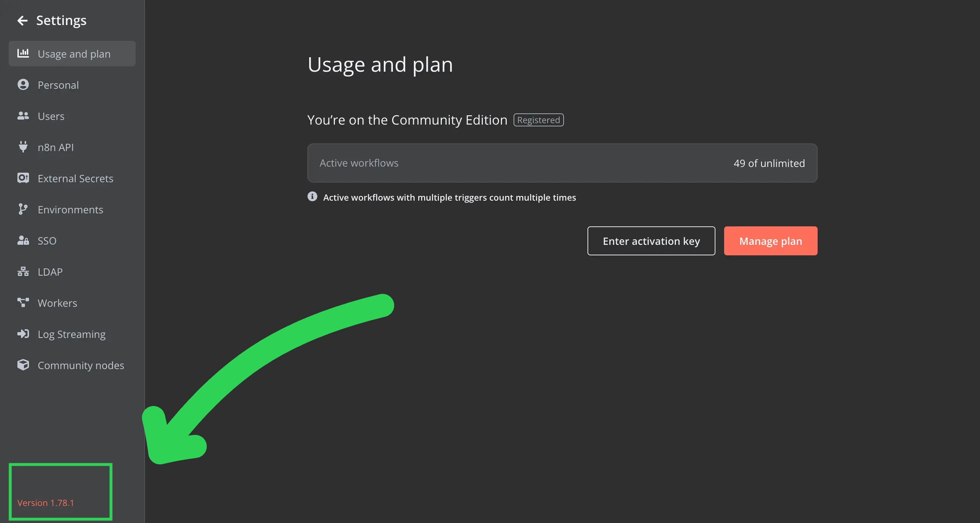Click the Active workflows usage row
The width and height of the screenshot is (980, 523).
point(562,163)
